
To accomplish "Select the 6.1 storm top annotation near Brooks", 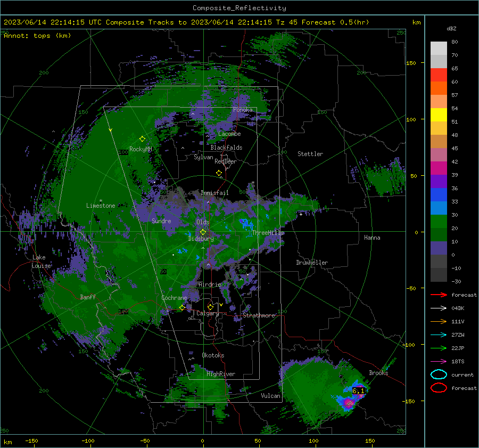I will (x=358, y=391).
